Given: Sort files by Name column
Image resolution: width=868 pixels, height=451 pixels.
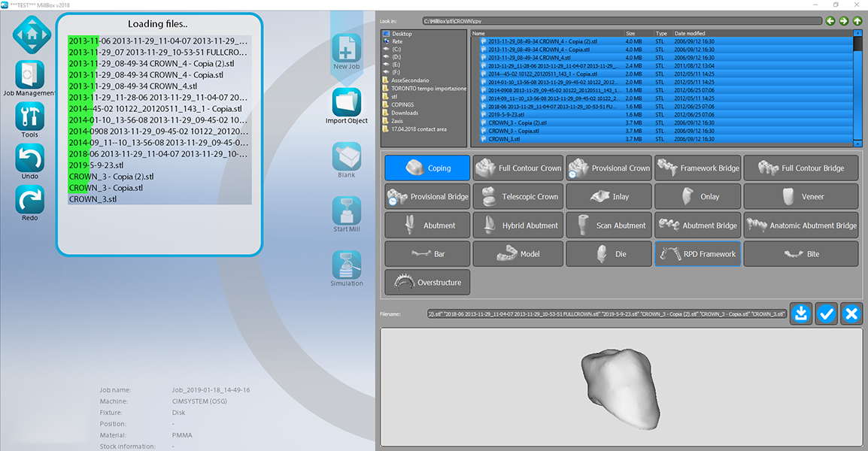Looking at the screenshot, I should click(x=548, y=33).
